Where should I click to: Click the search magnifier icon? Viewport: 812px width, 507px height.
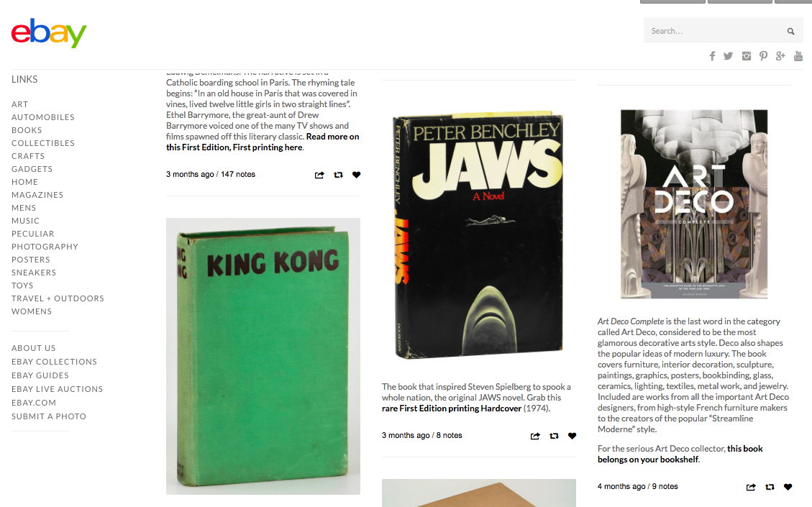(x=790, y=31)
